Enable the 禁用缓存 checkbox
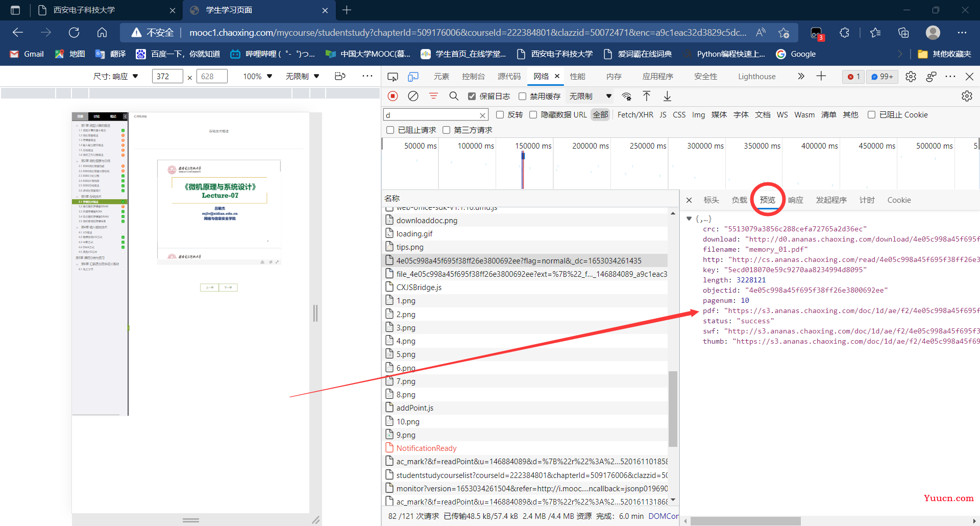This screenshot has width=980, height=526. pyautogui.click(x=522, y=96)
